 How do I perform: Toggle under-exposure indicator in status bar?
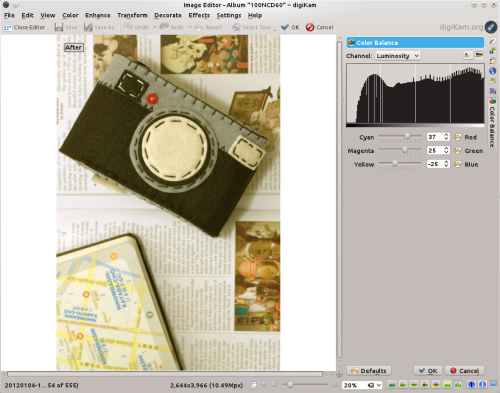471,385
